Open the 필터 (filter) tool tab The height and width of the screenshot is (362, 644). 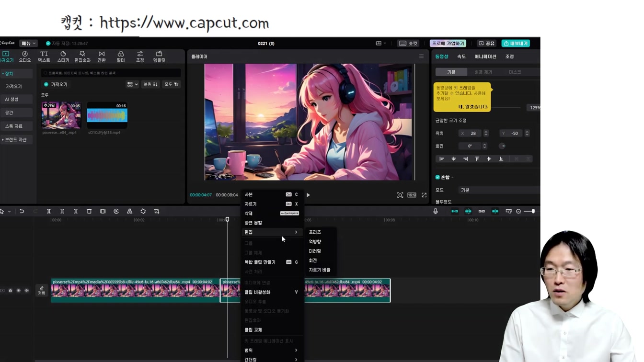click(x=121, y=57)
